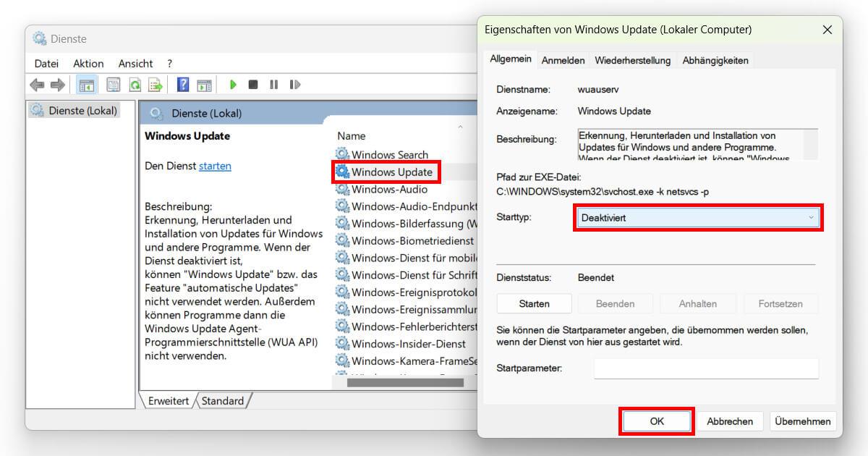Start the service via toolbar play icon
Viewport: 868px width, 456px height.
pyautogui.click(x=233, y=85)
